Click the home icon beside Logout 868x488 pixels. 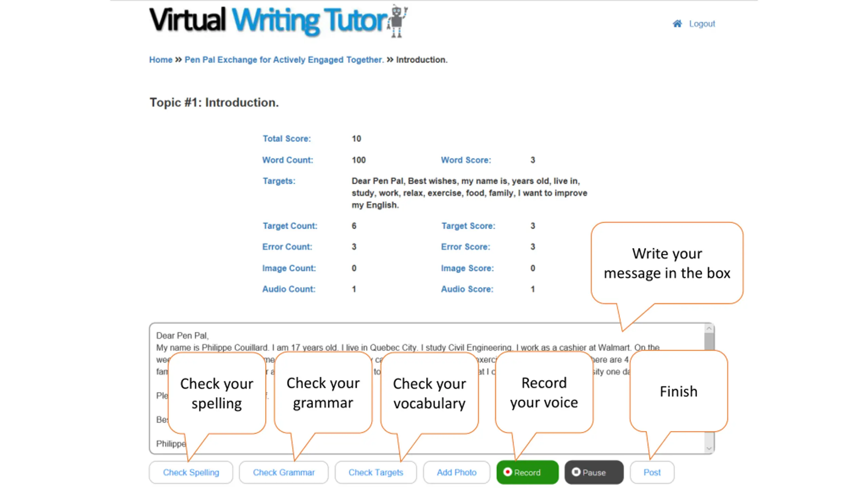tap(677, 24)
